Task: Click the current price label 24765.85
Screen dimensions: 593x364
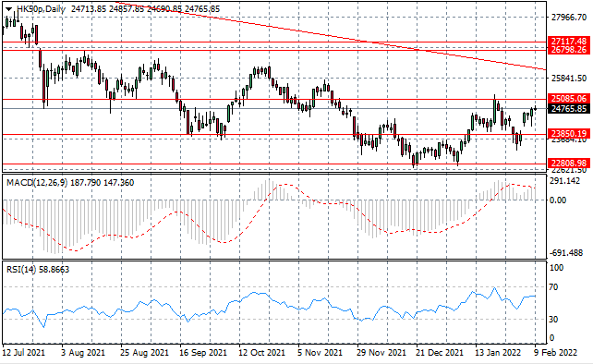Action: pyautogui.click(x=569, y=109)
